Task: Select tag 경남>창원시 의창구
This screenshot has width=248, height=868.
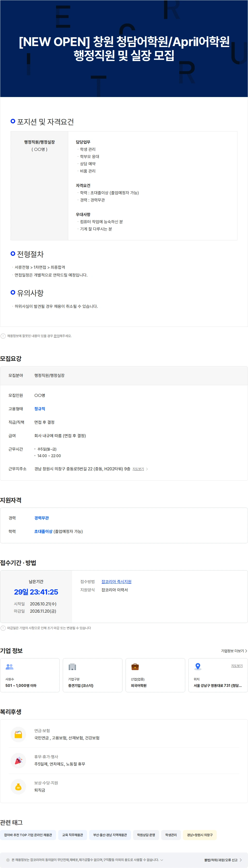Action: tap(200, 835)
